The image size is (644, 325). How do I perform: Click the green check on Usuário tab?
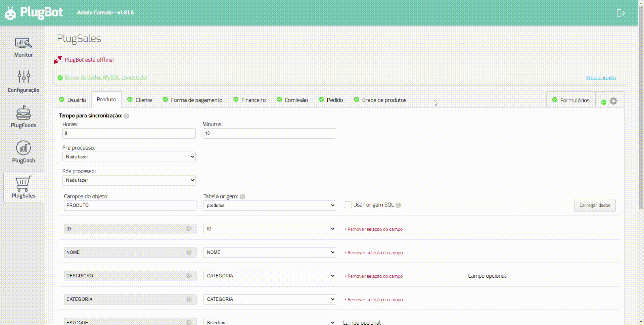point(62,99)
